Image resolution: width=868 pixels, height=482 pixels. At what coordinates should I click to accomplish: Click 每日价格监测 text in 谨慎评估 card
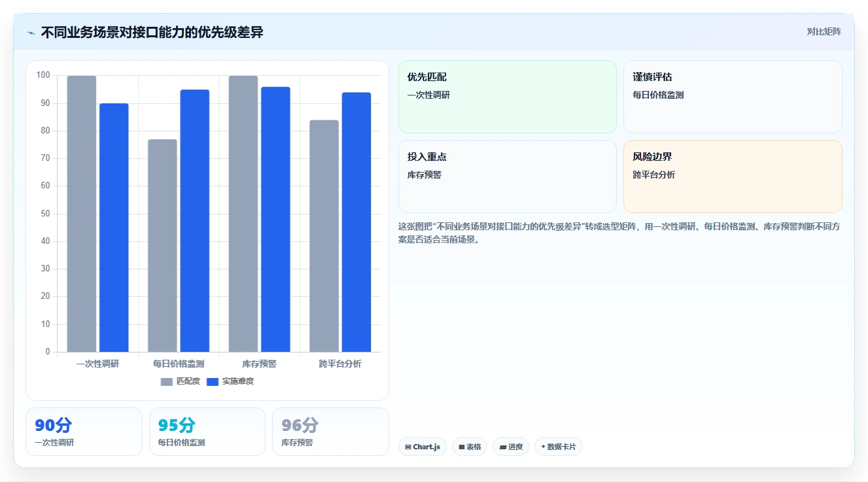pos(658,95)
